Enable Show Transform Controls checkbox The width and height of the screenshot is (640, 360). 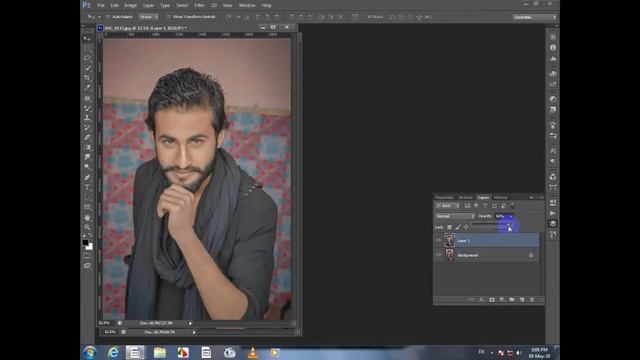169,17
